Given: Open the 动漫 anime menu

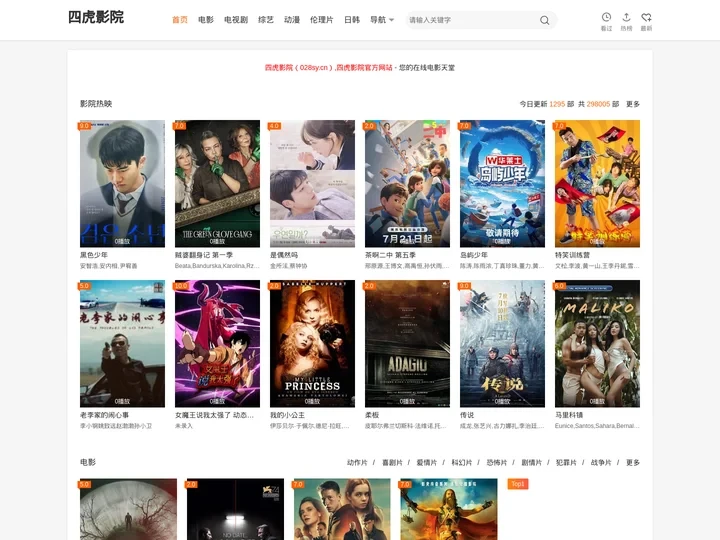Looking at the screenshot, I should [292, 20].
